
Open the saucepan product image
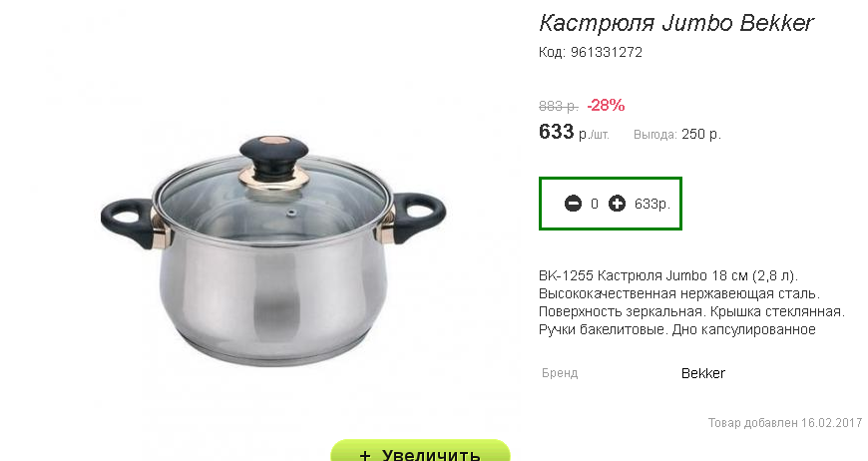[x=273, y=249]
